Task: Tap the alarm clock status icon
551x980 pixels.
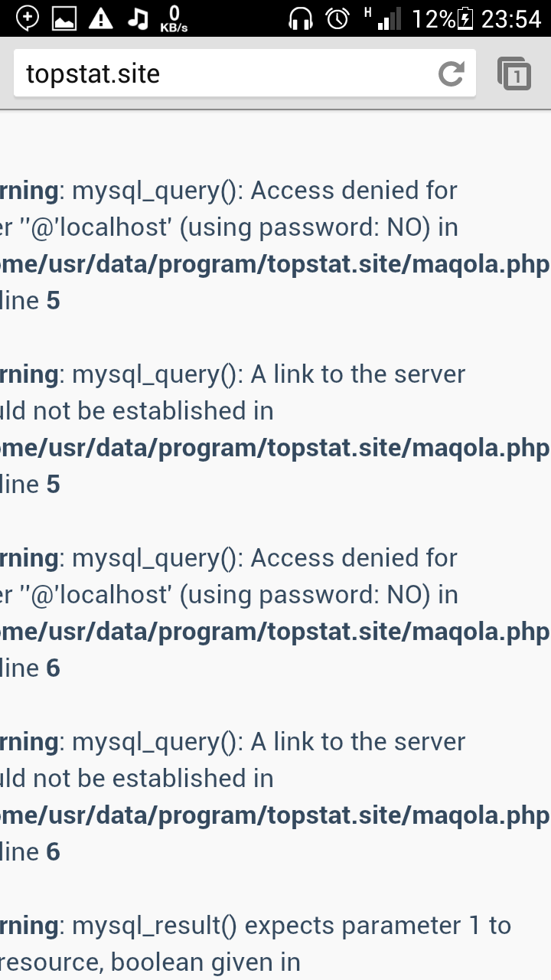Action: (337, 18)
